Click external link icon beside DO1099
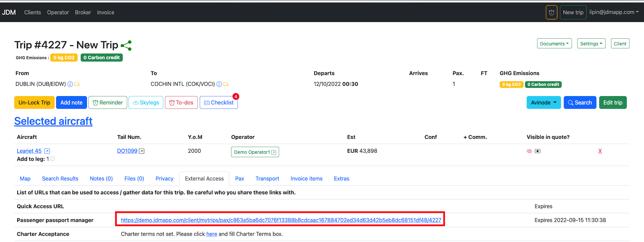Image resolution: width=644 pixels, height=242 pixels. [142, 151]
